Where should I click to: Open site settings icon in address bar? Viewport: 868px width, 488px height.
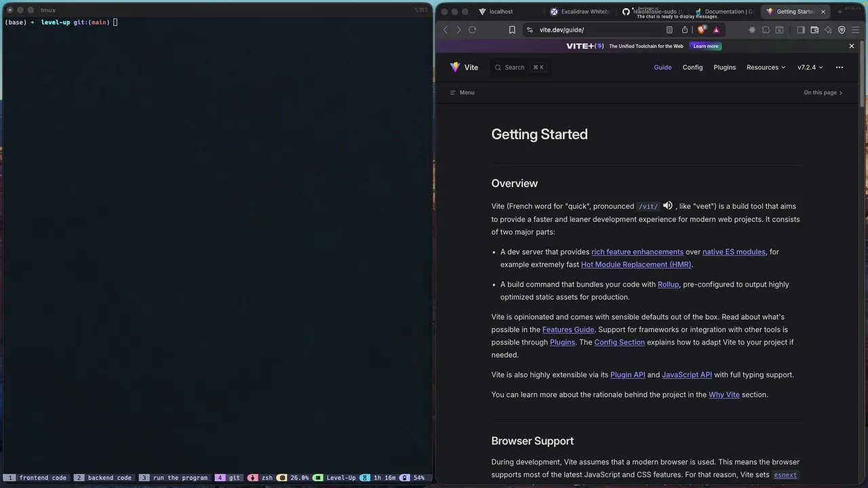530,30
